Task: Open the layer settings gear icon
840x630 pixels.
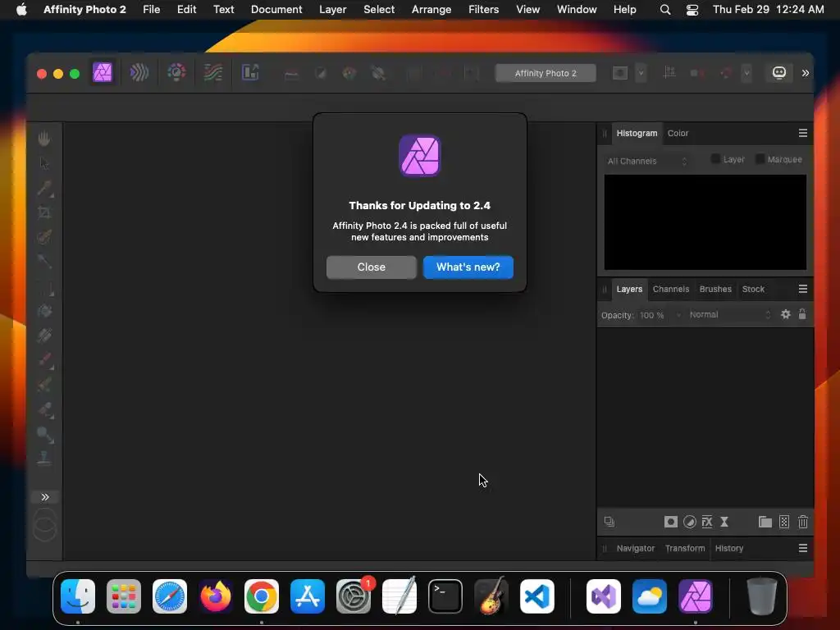Action: click(785, 314)
